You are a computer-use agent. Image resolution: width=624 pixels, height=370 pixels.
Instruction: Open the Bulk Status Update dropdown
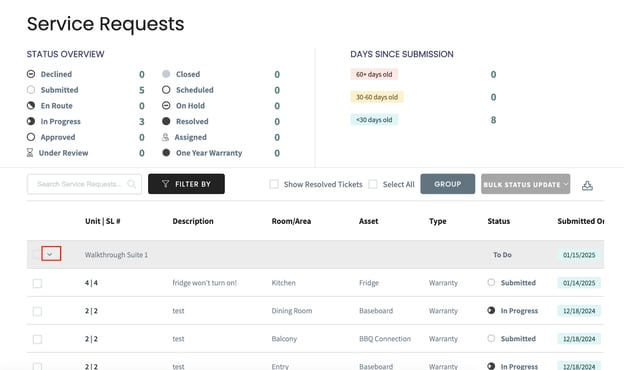click(x=525, y=184)
